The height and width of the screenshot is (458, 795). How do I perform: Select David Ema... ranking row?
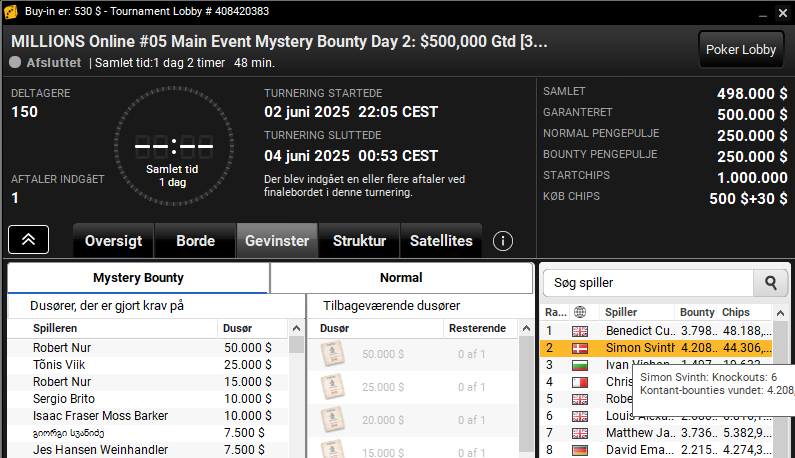click(x=657, y=450)
